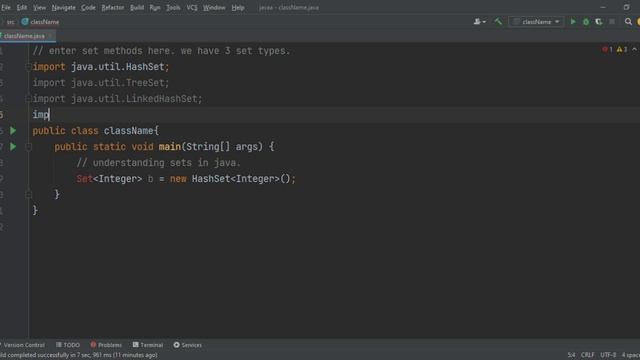640x360 pixels.
Task: Collapse the import block fold marker at HashSet
Action: [28, 67]
